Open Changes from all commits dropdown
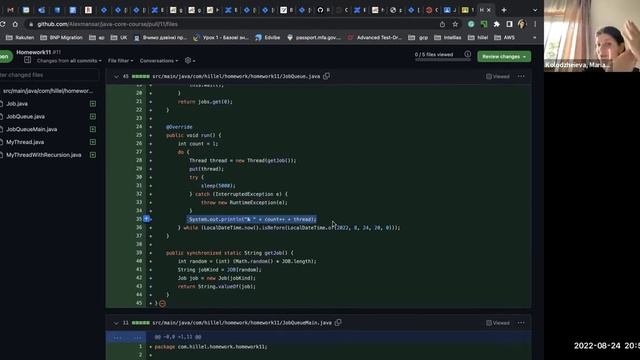Screen dimensions: 640x360 point(69,61)
